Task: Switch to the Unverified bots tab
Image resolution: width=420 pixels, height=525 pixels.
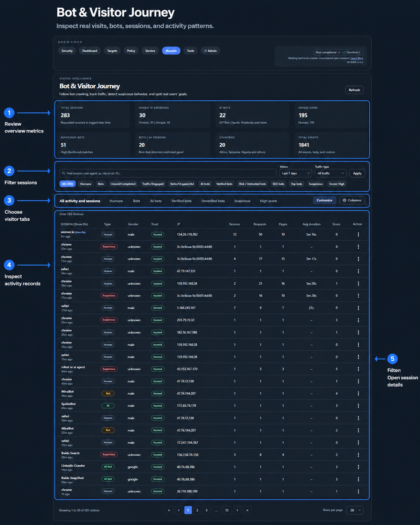Action: [213, 201]
